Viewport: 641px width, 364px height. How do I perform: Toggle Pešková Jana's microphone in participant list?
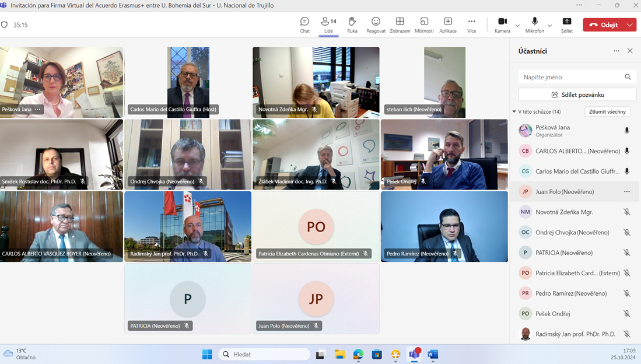coord(626,131)
